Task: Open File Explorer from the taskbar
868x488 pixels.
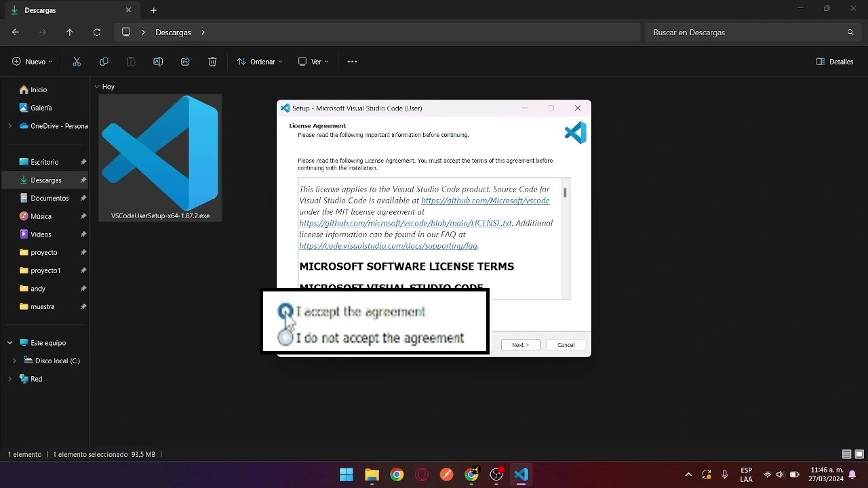Action: tap(372, 474)
